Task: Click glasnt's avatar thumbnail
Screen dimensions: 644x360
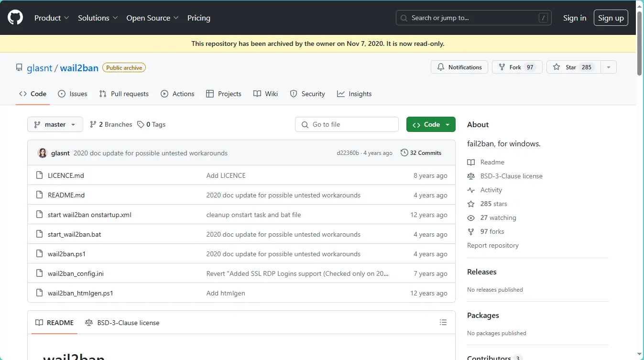Action: click(43, 153)
